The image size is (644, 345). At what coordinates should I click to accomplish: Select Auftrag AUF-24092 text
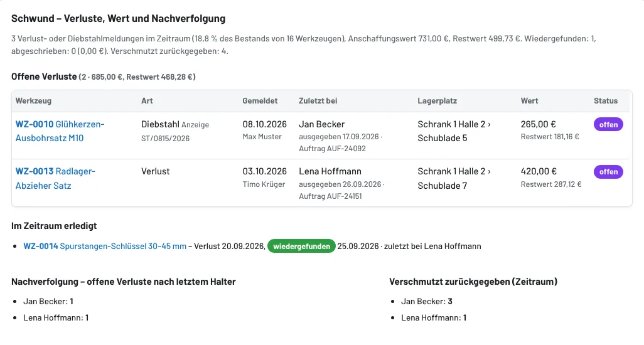[332, 149]
